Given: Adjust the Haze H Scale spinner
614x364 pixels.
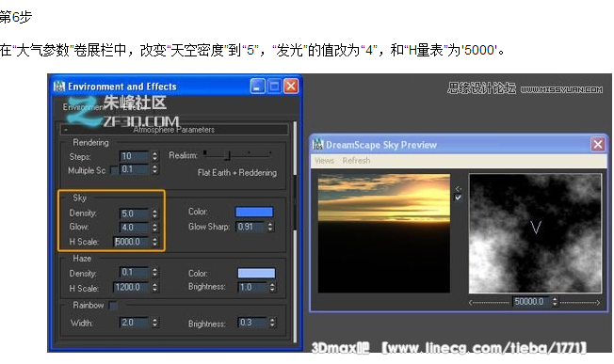Looking at the screenshot, I should point(155,288).
